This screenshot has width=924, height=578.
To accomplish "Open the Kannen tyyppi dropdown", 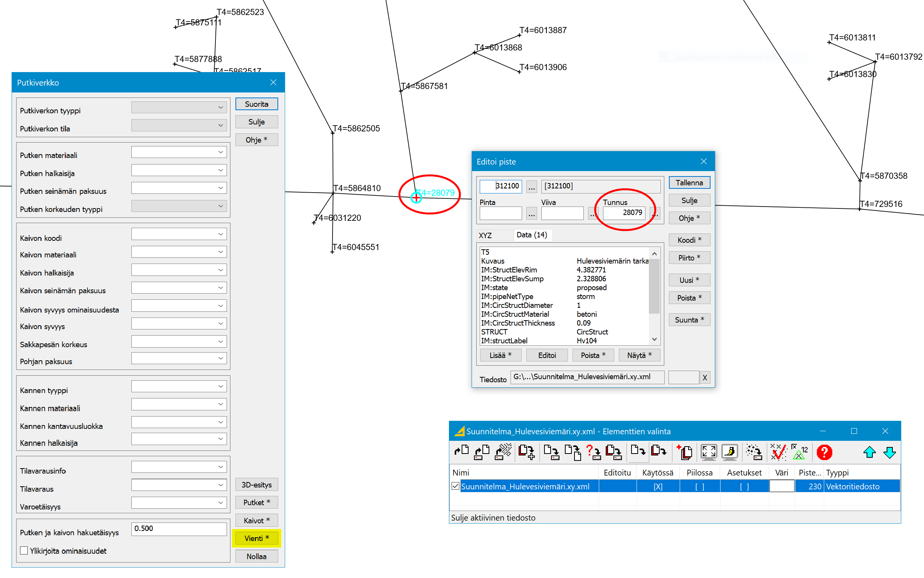I will point(220,386).
